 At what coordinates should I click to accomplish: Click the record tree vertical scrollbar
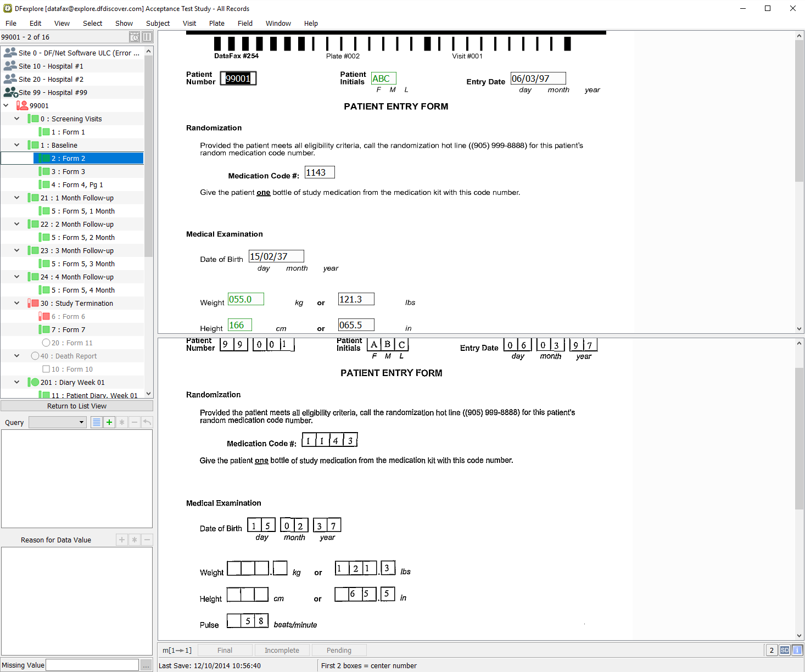[148, 165]
